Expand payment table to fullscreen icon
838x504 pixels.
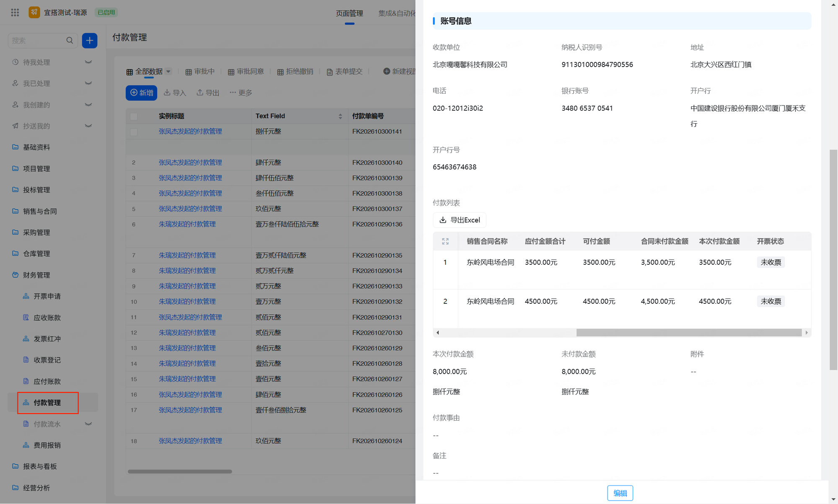[445, 241]
